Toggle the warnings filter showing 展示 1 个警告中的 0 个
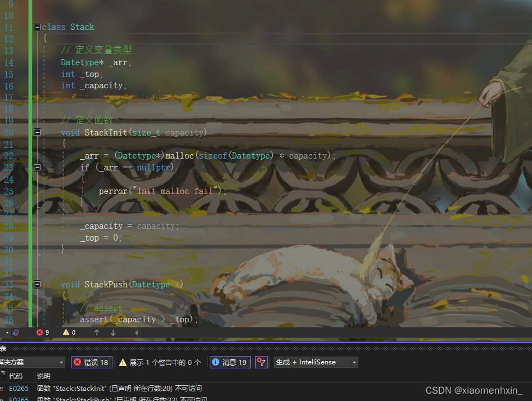The width and height of the screenshot is (532, 401). point(160,362)
